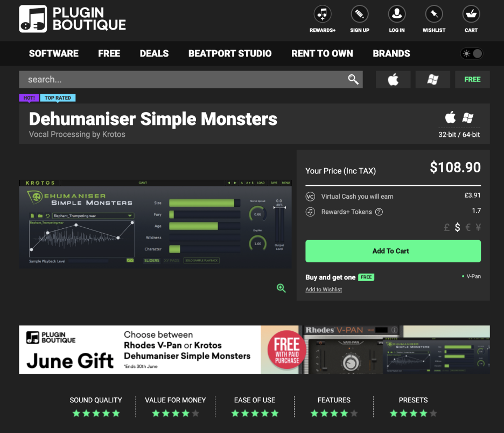Zoom the product screenshot with magnifier icon
Image resolution: width=504 pixels, height=433 pixels.
point(281,288)
